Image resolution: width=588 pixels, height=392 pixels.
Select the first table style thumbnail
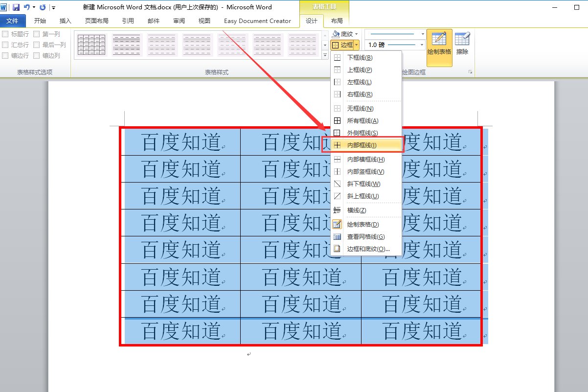[91, 44]
